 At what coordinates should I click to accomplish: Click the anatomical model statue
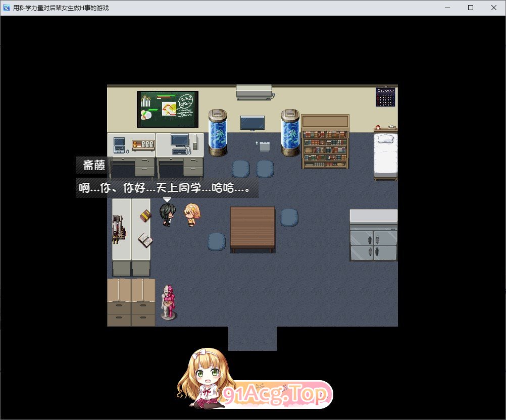click(x=168, y=302)
